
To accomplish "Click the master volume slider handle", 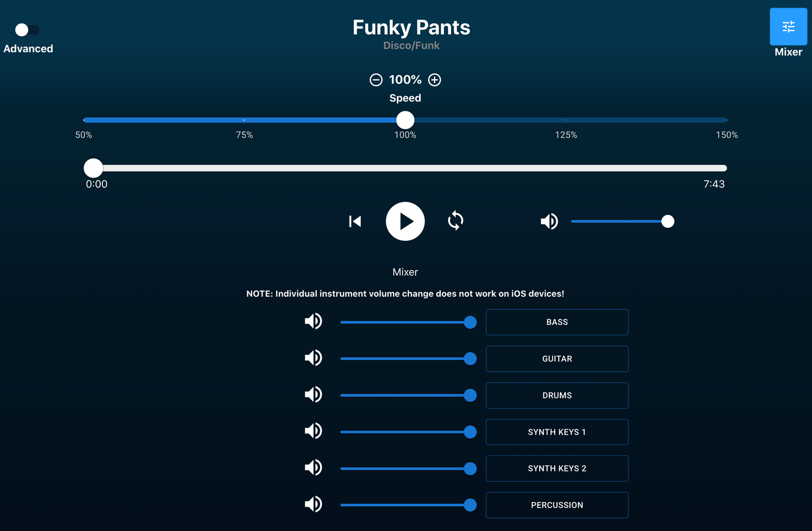I will pyautogui.click(x=668, y=221).
